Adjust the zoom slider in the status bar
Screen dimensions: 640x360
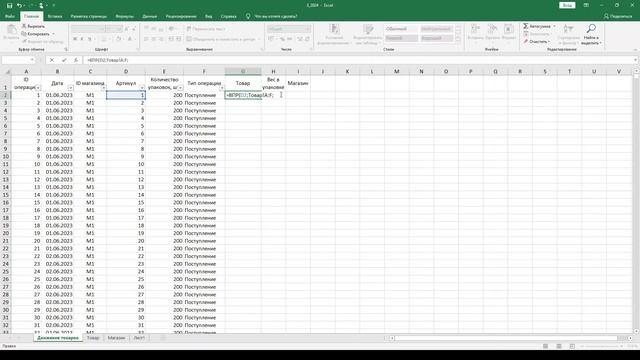pos(600,346)
